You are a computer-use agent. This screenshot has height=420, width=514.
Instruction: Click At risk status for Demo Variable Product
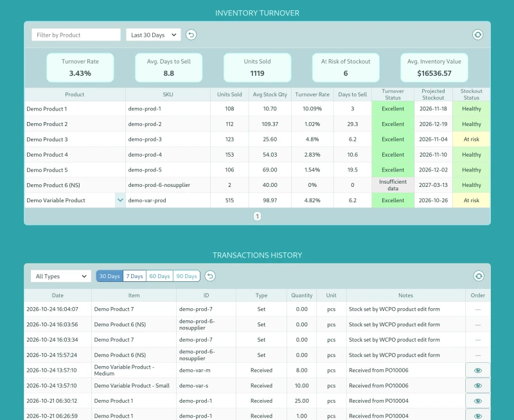pos(472,200)
